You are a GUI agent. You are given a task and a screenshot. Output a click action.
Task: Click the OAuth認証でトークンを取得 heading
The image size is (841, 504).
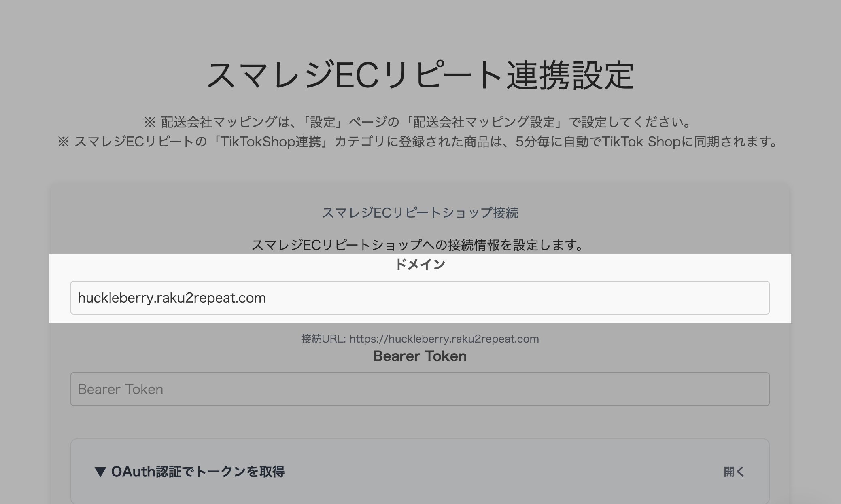click(198, 472)
